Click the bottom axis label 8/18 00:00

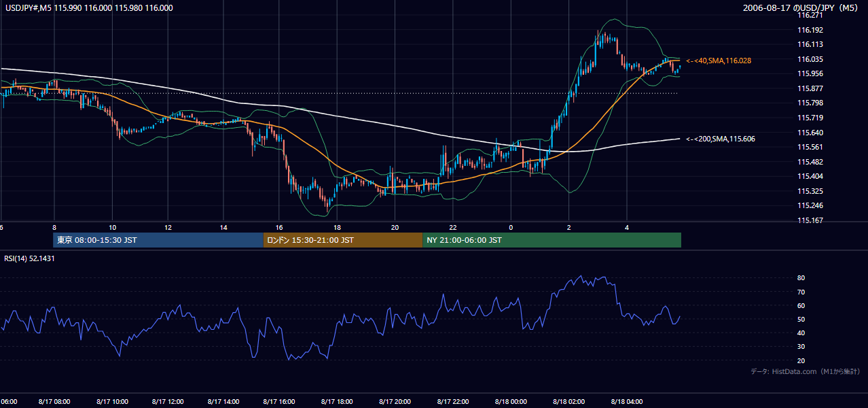(x=511, y=402)
